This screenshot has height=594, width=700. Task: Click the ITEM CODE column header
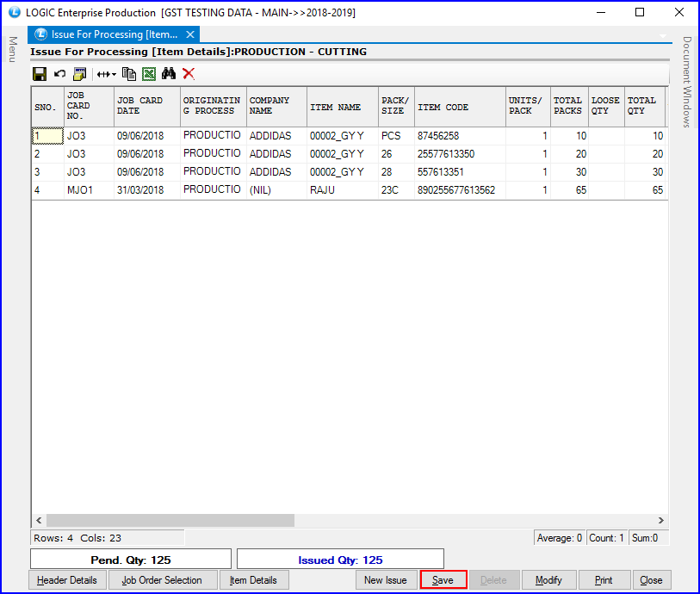click(x=461, y=107)
